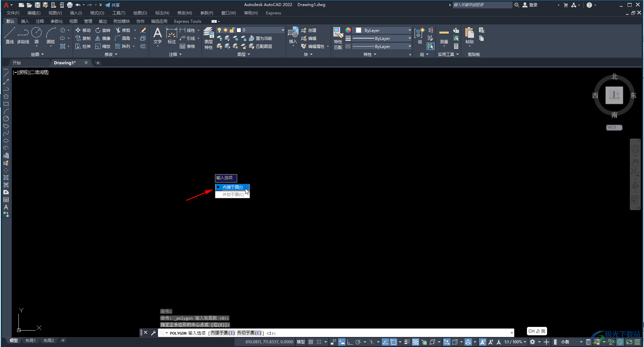Select the Circle (圆) tool in ribbon

click(36, 36)
